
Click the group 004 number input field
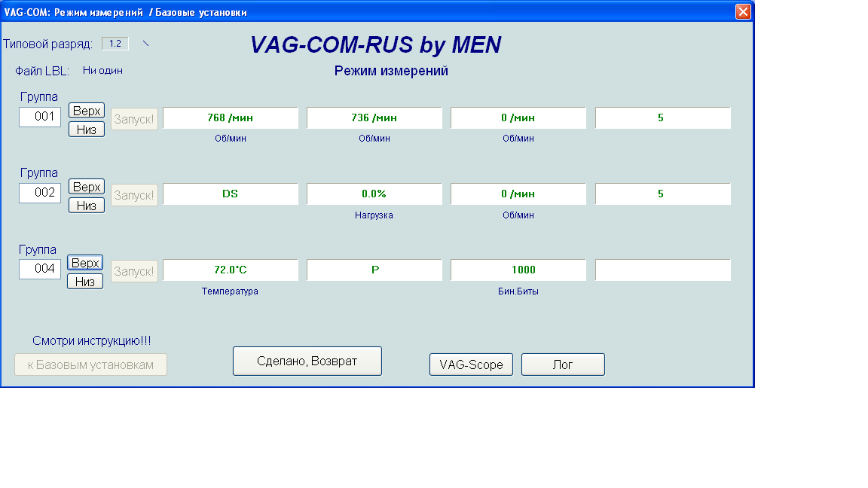point(40,269)
